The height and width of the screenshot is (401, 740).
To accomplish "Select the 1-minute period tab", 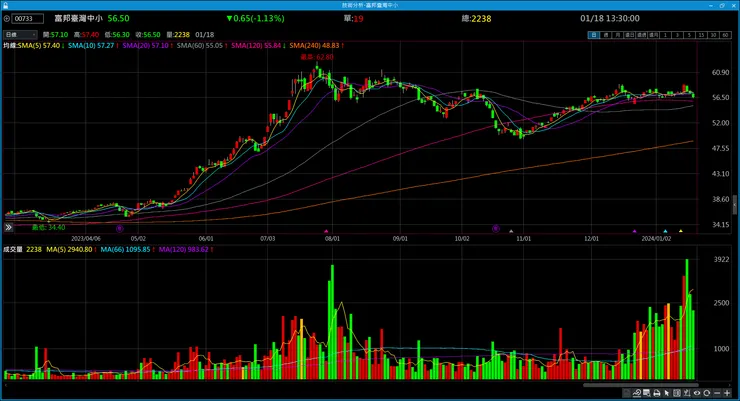I will point(666,35).
